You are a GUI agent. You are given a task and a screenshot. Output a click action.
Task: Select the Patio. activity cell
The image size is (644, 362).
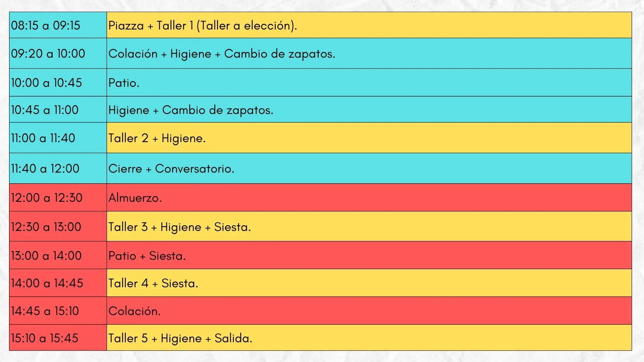coord(369,82)
